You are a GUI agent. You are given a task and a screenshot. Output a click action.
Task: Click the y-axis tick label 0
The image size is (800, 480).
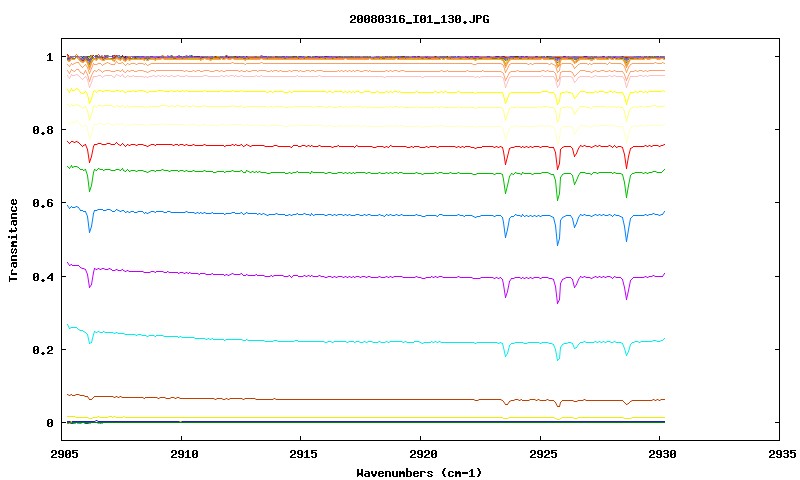[49, 423]
